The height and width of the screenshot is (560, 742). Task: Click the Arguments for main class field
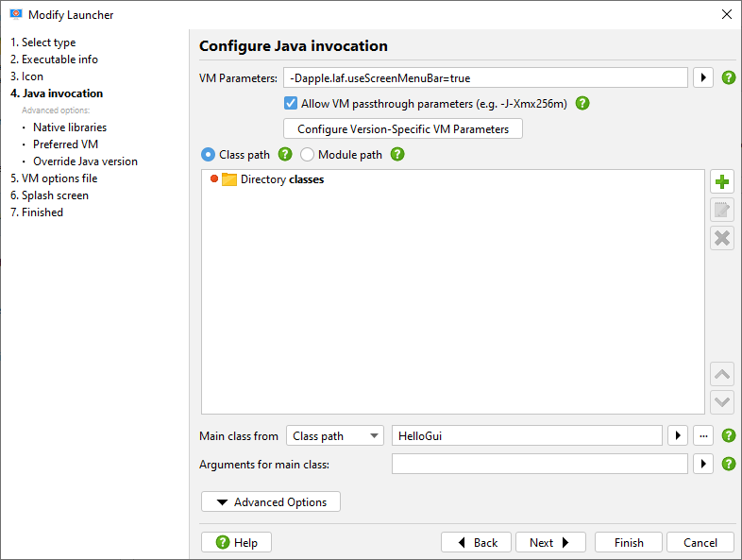539,464
